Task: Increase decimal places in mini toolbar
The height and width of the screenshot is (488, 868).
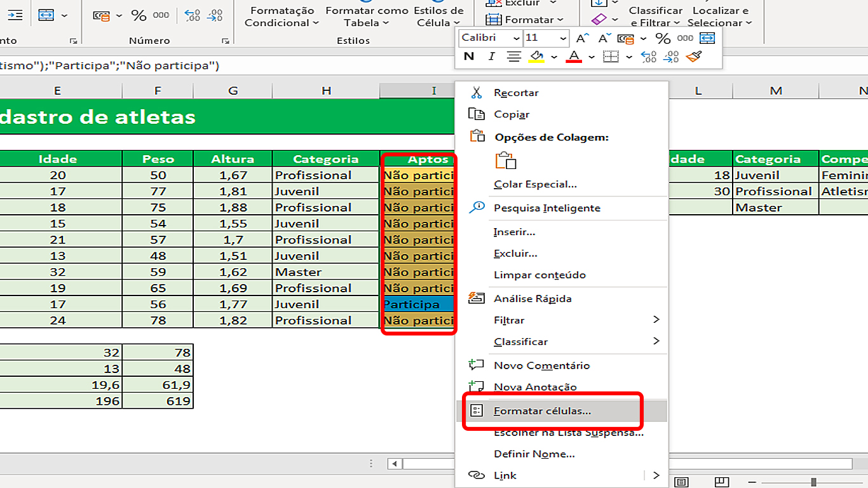Action: pyautogui.click(x=648, y=57)
